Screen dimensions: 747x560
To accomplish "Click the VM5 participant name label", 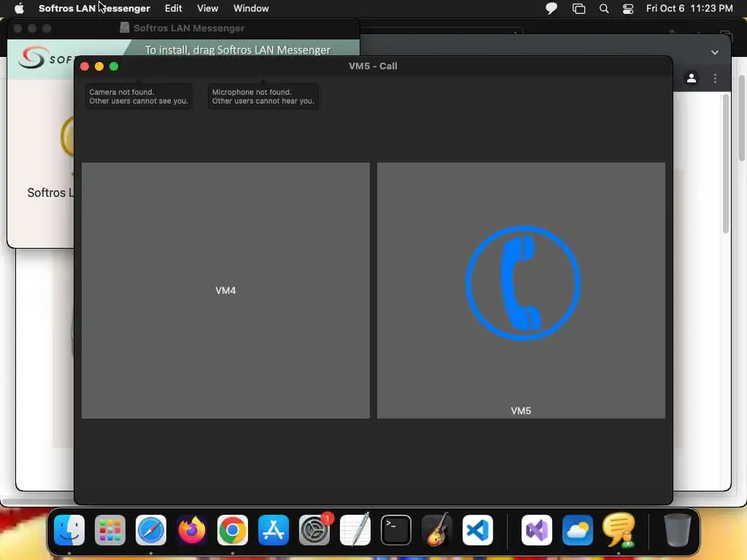I will pyautogui.click(x=521, y=411).
